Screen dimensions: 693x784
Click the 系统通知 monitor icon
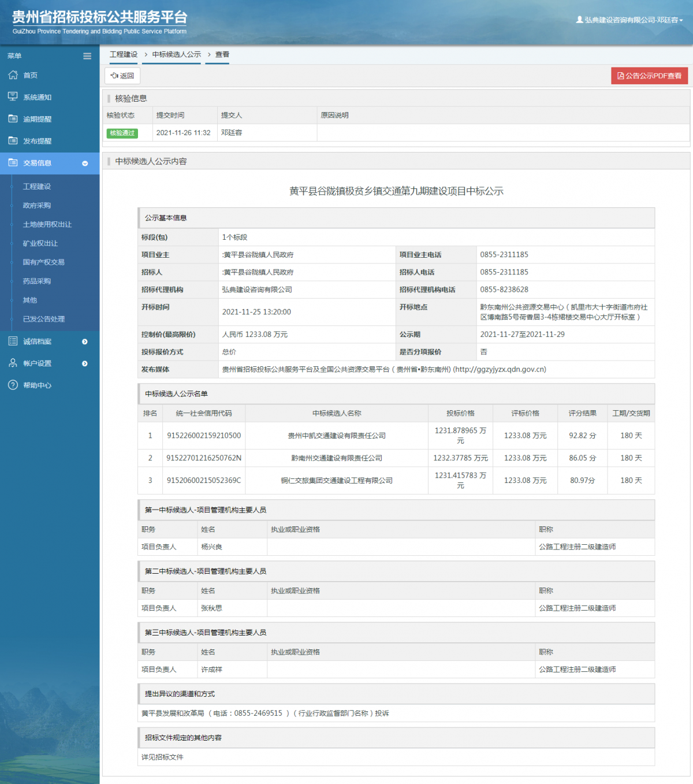[x=13, y=97]
